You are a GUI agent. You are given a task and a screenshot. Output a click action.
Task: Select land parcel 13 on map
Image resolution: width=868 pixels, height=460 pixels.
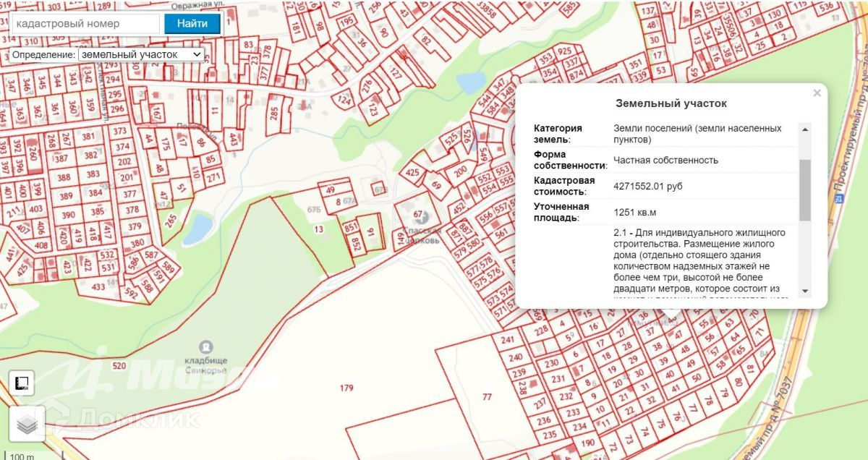(x=319, y=229)
